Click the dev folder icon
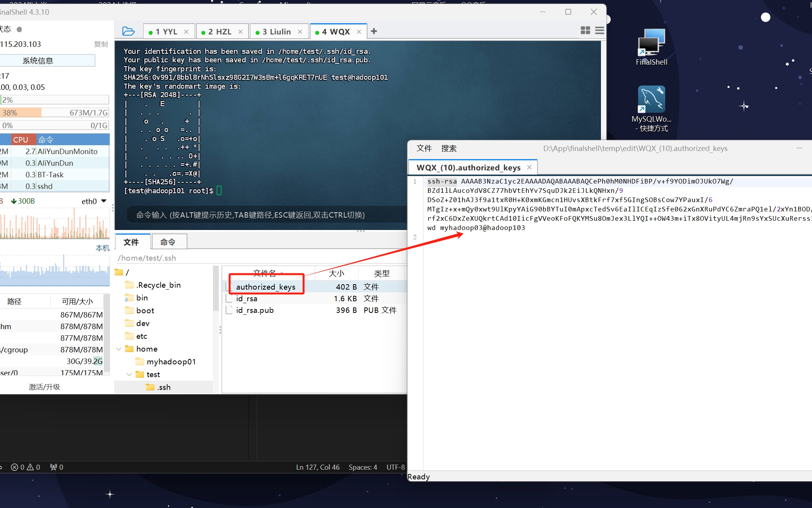Image resolution: width=812 pixels, height=508 pixels. 129,323
